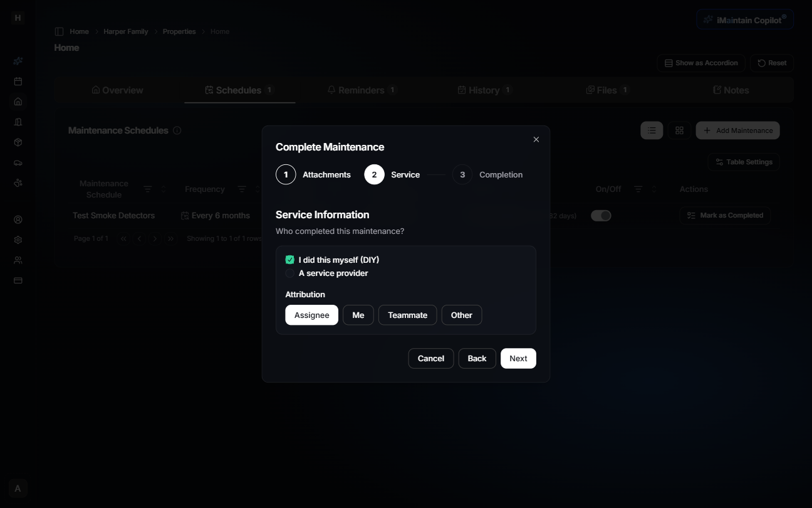Screen dimensions: 812x508
Task: Uncheck I did this myself (DIY)
Action: pos(289,259)
